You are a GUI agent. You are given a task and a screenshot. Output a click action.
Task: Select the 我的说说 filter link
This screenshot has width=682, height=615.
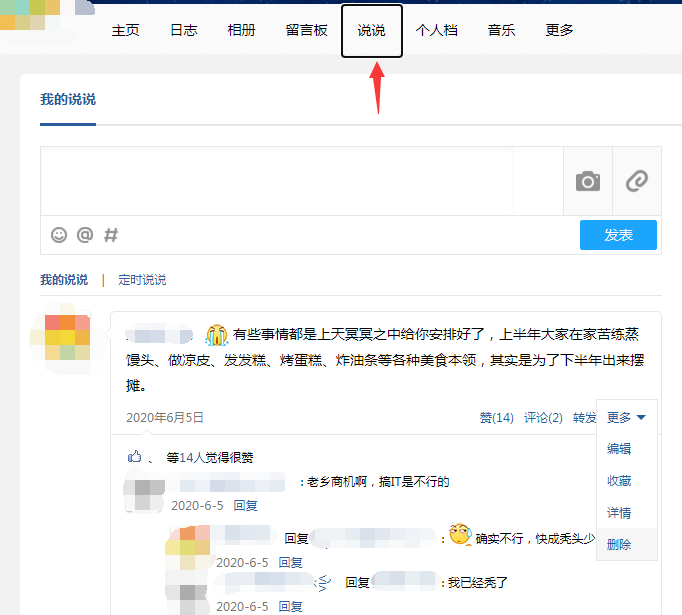click(64, 280)
